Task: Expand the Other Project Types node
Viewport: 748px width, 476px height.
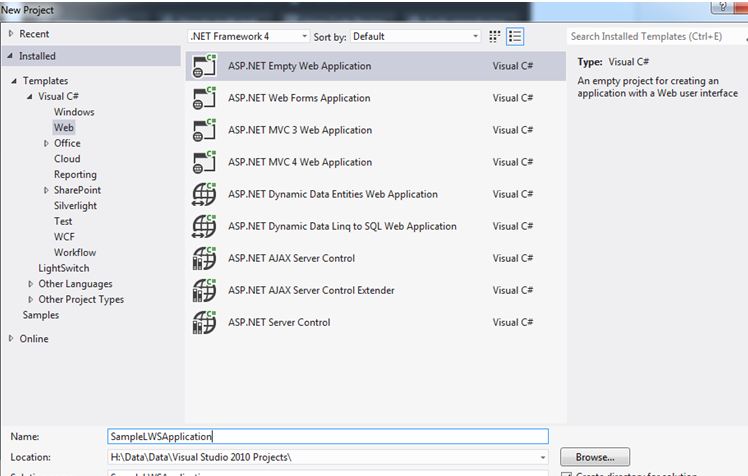Action: [x=30, y=300]
